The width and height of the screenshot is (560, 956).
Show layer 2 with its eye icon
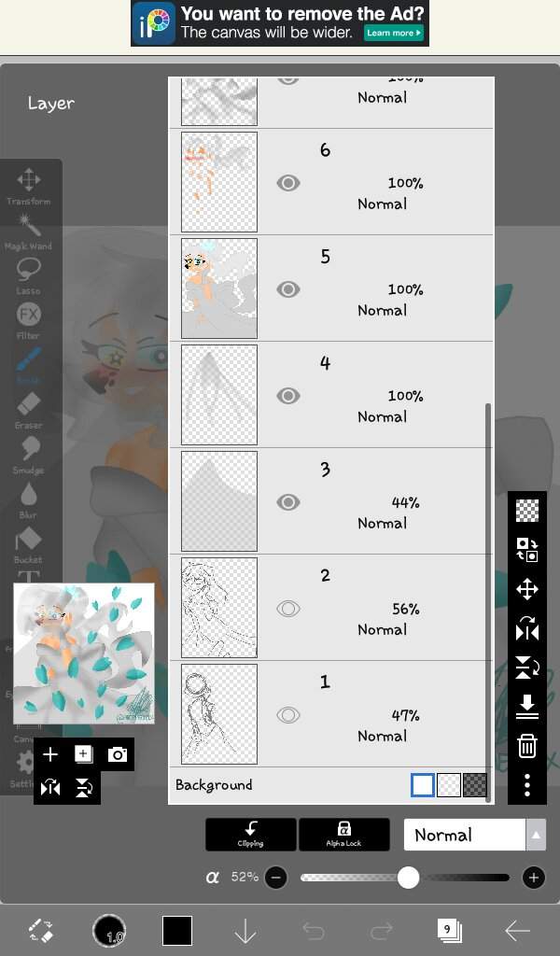point(288,609)
